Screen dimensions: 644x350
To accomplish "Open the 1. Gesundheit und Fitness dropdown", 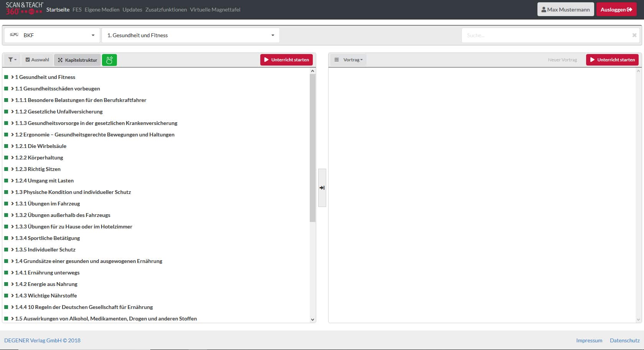I will (x=191, y=35).
